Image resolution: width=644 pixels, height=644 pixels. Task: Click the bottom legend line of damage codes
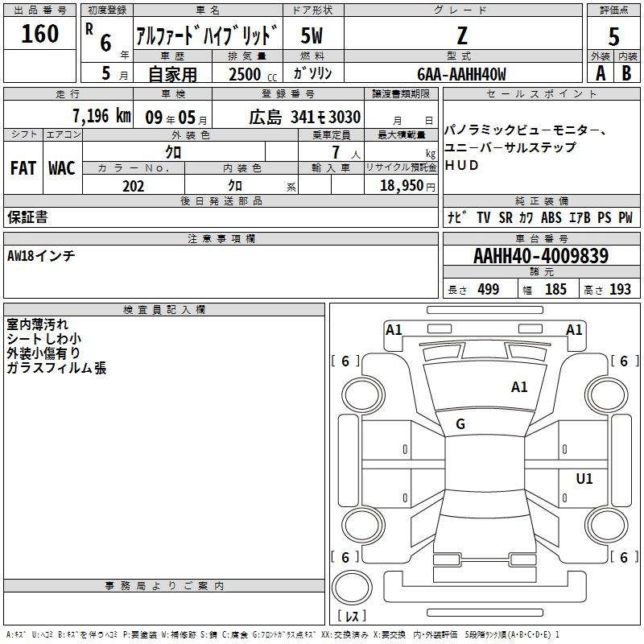pyautogui.click(x=283, y=634)
